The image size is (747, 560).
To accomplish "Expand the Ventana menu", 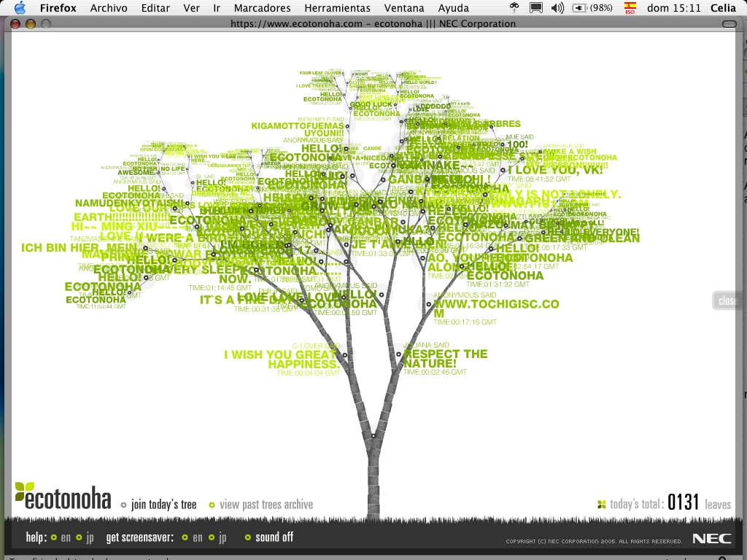I will point(404,8).
